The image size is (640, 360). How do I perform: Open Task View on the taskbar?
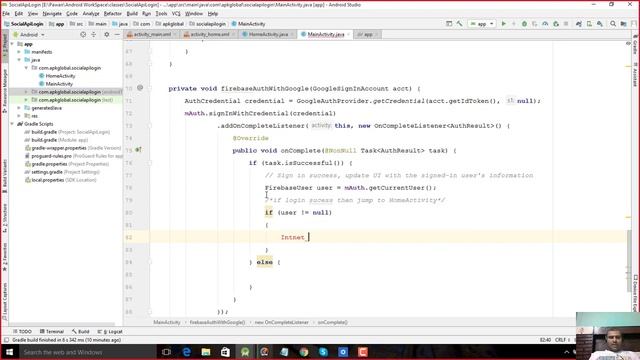pyautogui.click(x=166, y=352)
